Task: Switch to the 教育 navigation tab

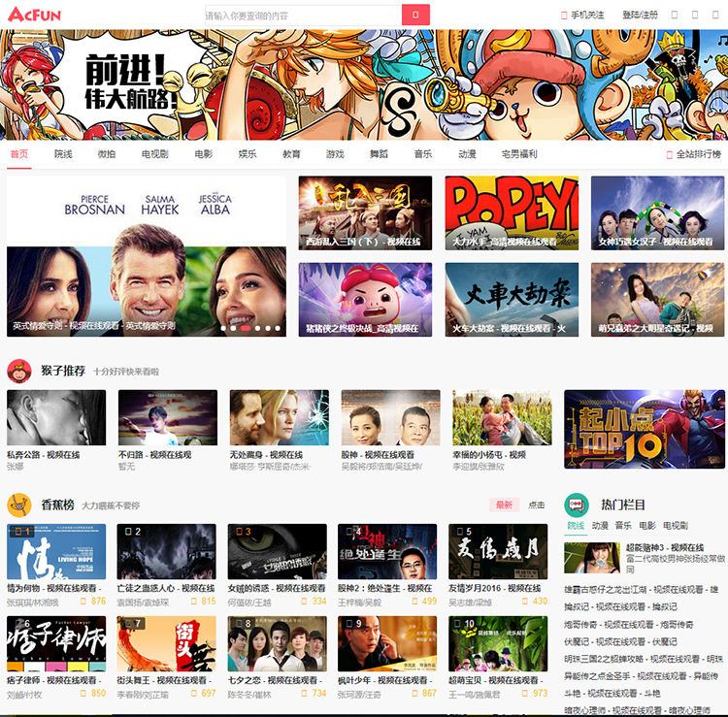Action: pyautogui.click(x=291, y=154)
